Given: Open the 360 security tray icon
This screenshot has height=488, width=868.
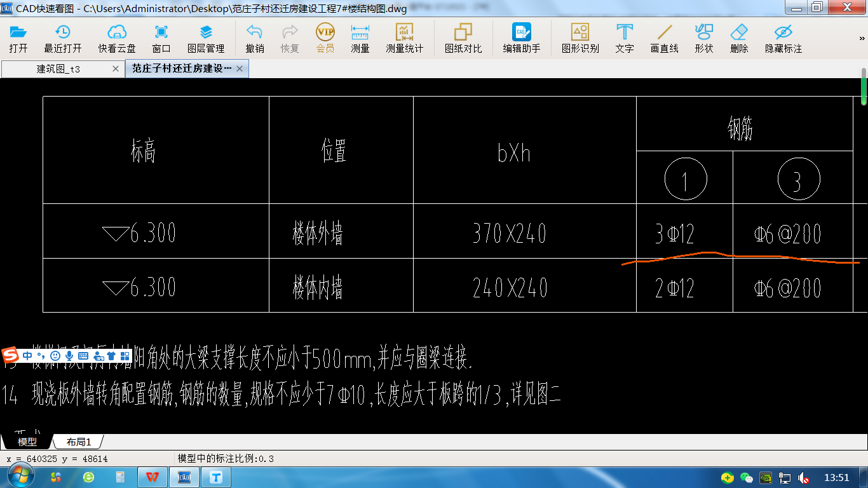Looking at the screenshot, I should pos(728,478).
